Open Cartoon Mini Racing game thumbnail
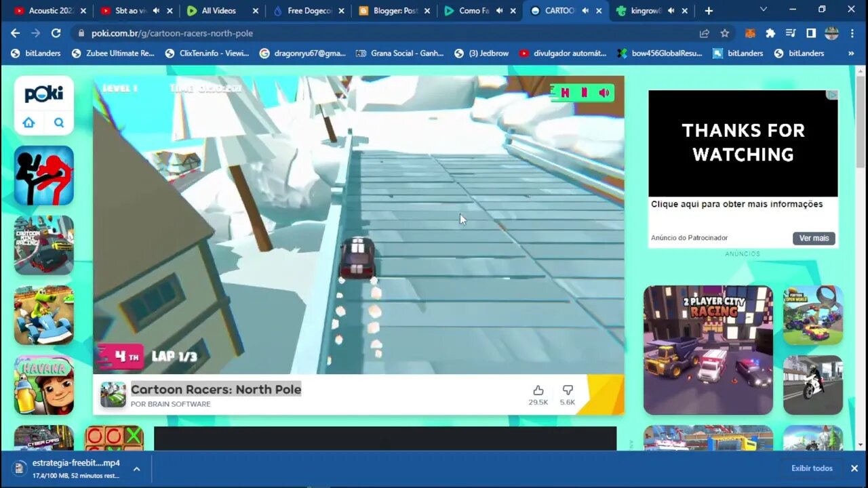868x488 pixels. (x=44, y=245)
